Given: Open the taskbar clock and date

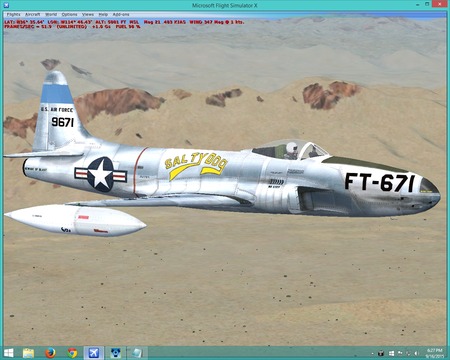Looking at the screenshot, I should [x=435, y=353].
